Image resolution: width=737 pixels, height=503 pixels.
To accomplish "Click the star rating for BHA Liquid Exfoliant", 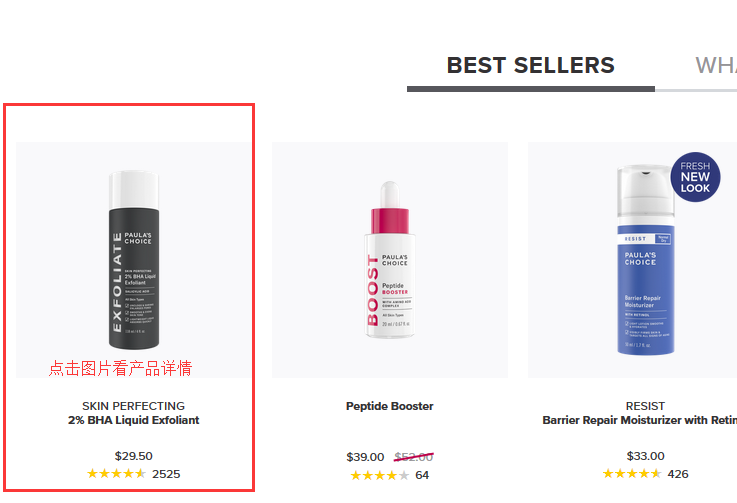I will point(116,474).
